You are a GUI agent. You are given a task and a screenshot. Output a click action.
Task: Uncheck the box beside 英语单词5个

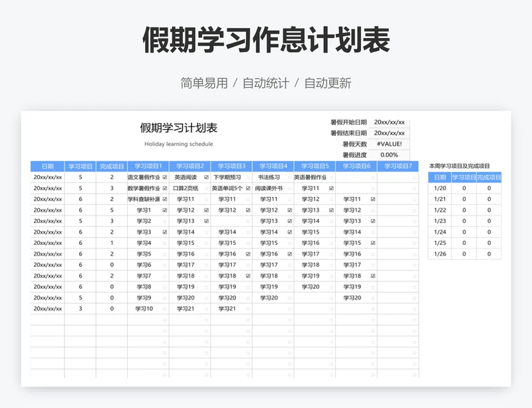pyautogui.click(x=248, y=188)
